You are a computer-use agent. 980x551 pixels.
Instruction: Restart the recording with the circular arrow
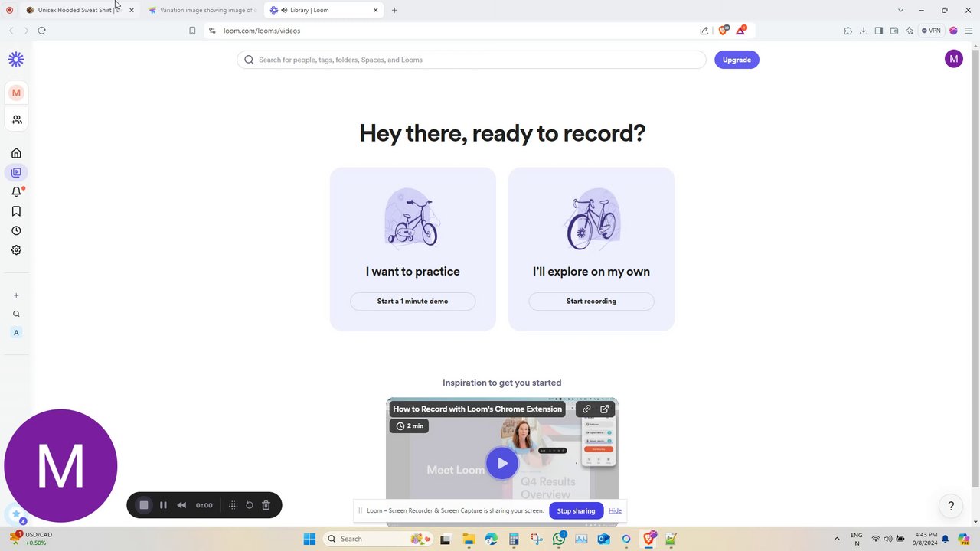coord(250,505)
